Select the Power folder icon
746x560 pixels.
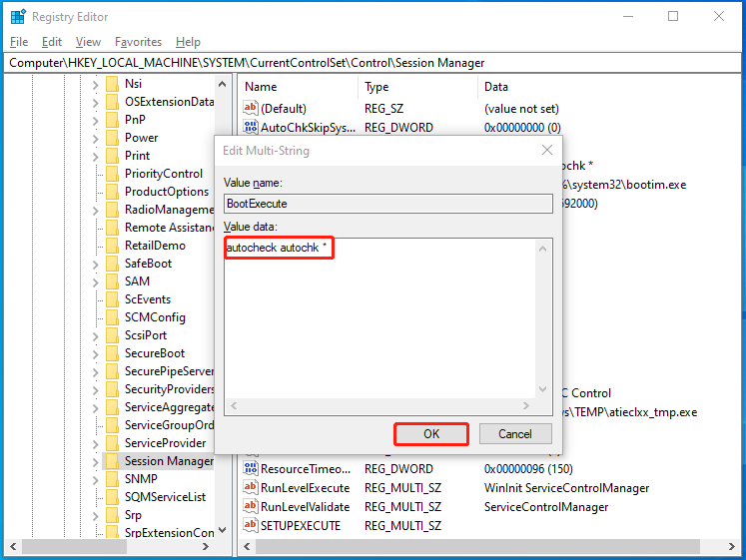[112, 138]
